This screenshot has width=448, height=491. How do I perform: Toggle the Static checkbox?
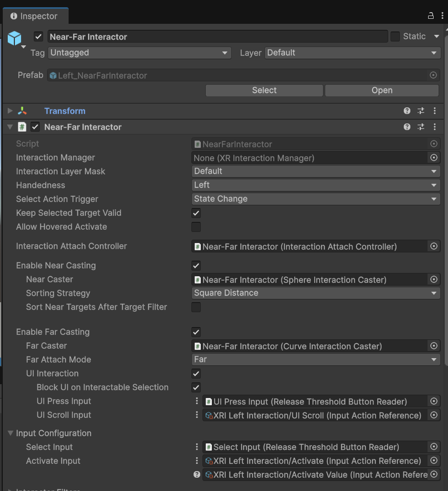(395, 37)
